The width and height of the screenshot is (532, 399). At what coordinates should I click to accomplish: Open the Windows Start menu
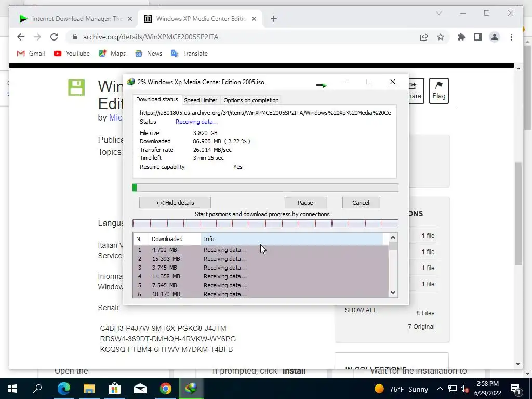click(12, 389)
